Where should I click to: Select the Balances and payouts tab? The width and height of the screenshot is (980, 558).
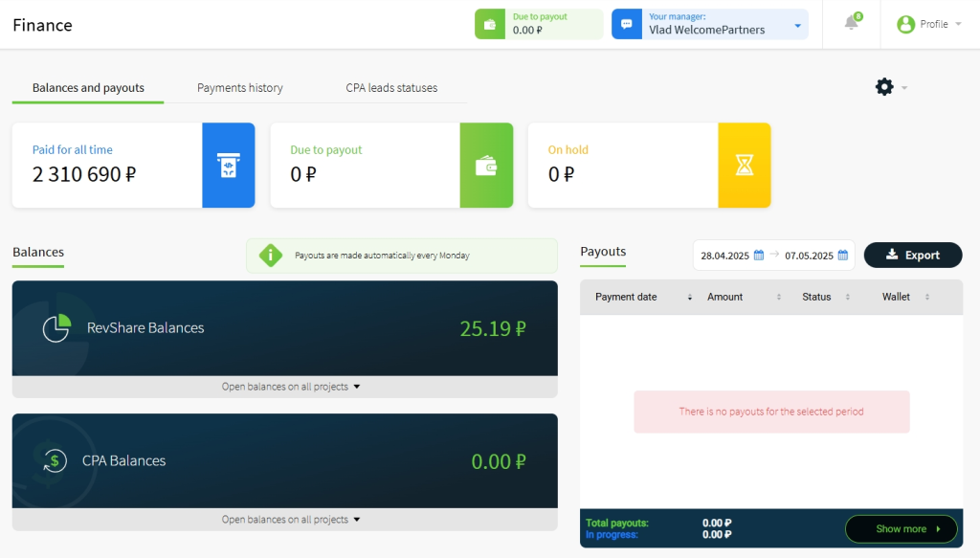tap(88, 88)
